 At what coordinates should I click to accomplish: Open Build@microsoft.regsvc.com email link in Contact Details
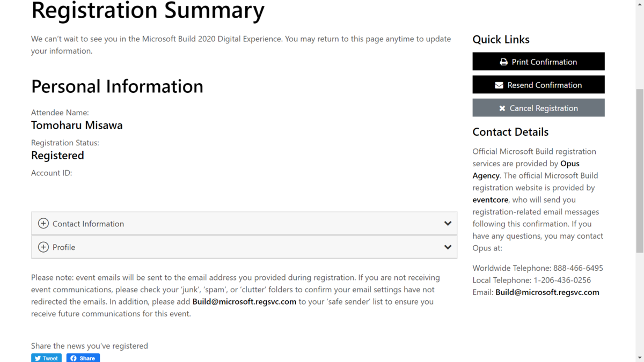coord(547,292)
